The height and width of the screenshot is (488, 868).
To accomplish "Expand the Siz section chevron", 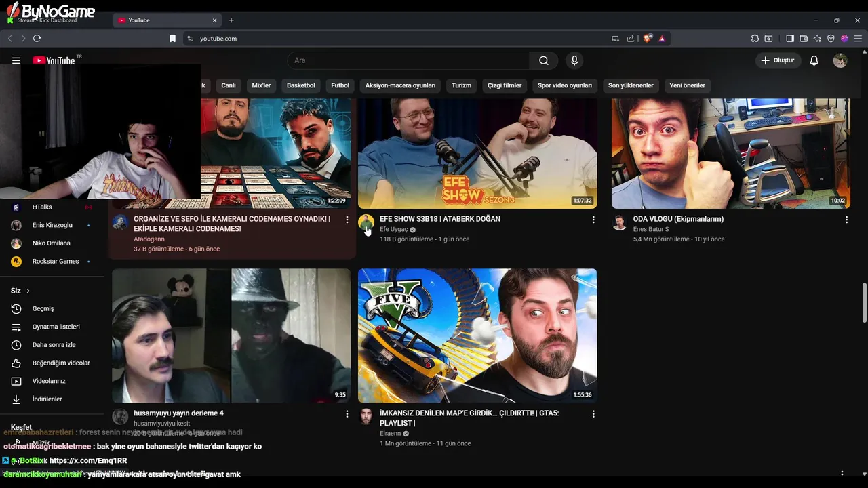I will click(x=28, y=291).
